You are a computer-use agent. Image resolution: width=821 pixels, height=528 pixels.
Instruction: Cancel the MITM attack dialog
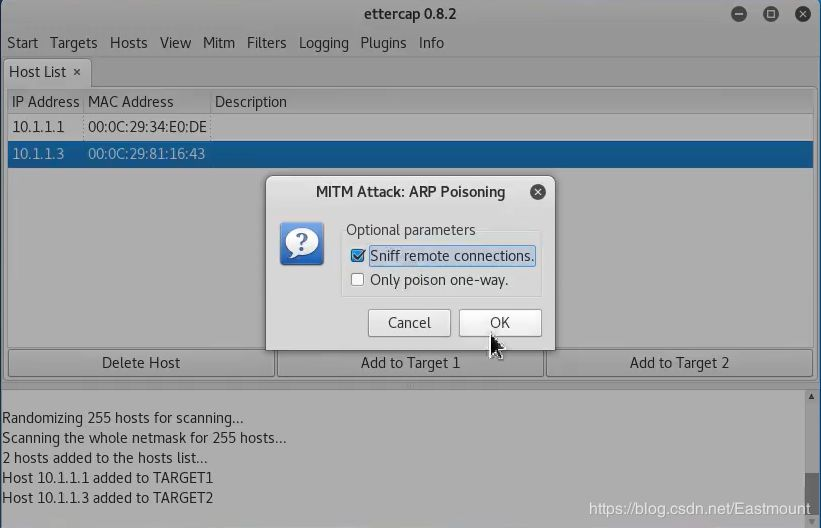(x=409, y=323)
